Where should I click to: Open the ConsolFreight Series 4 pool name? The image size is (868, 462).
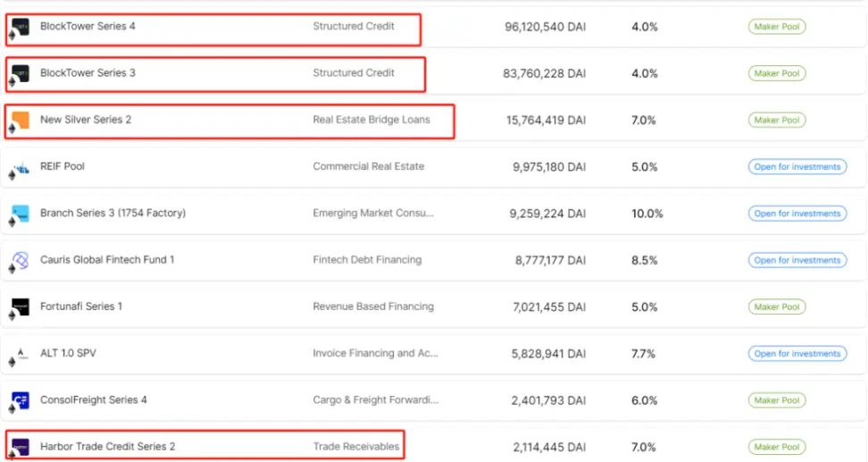95,400
